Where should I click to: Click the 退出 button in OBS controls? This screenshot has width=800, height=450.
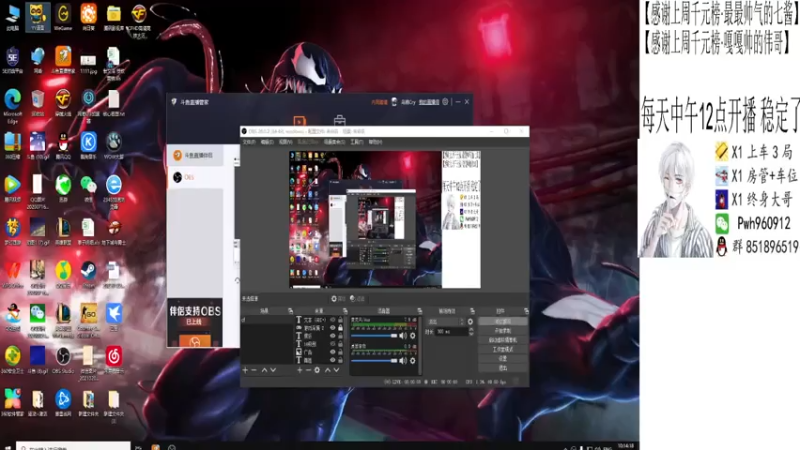point(503,368)
